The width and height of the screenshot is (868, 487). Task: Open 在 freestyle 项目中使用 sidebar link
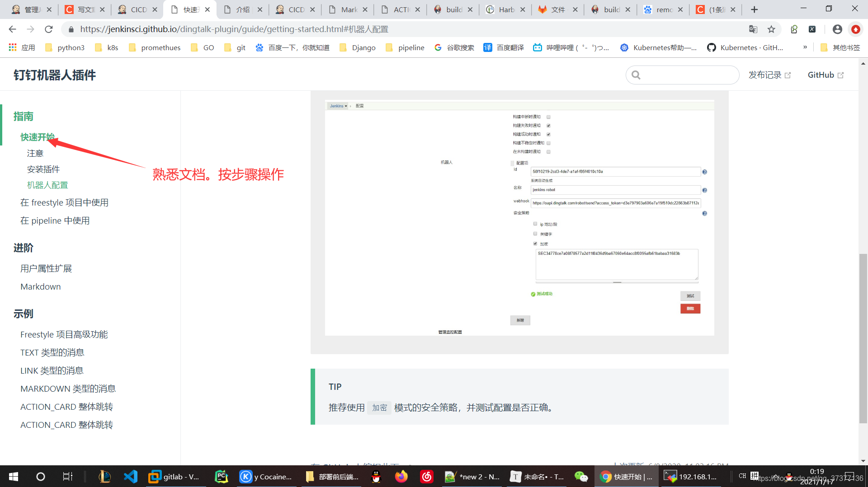(65, 202)
